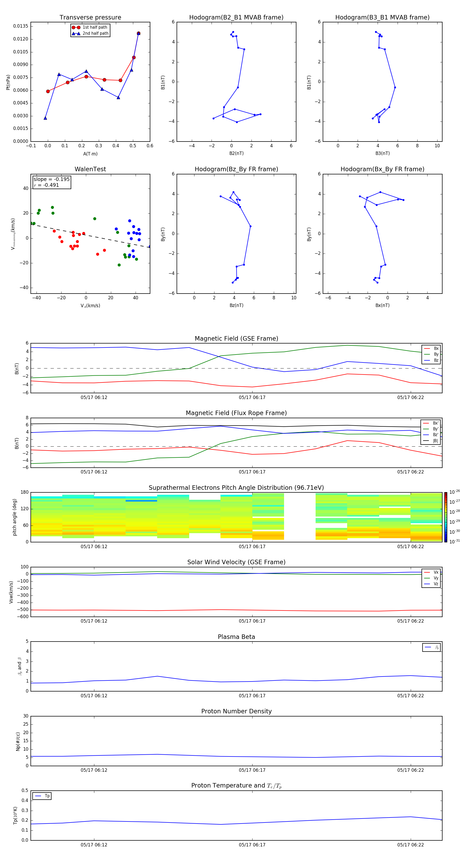Click the 'Magnetic Field (Flux Rope Frame)' title
The height and width of the screenshot is (868, 473).
pos(236,413)
